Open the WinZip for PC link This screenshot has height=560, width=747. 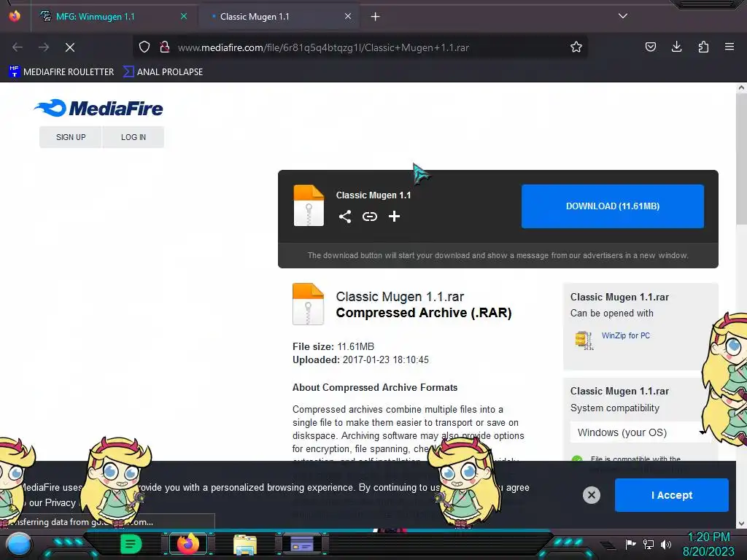tap(625, 335)
